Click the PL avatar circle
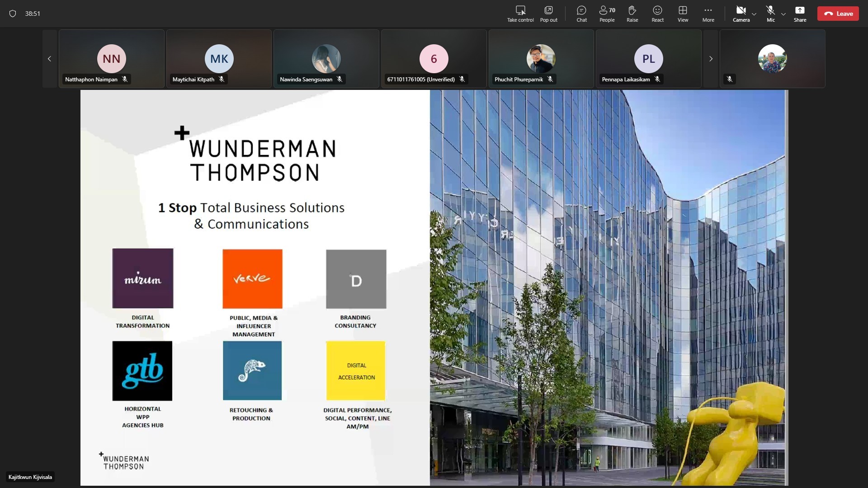The image size is (868, 488). click(x=648, y=59)
